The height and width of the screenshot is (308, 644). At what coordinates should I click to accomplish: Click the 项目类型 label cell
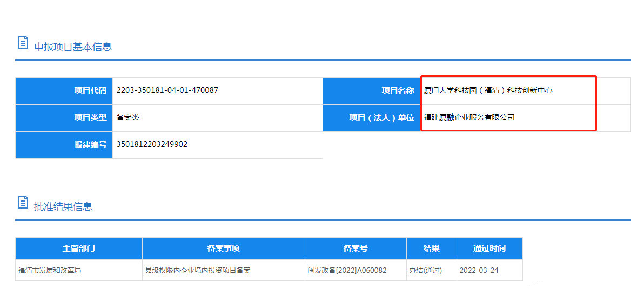[64, 118]
